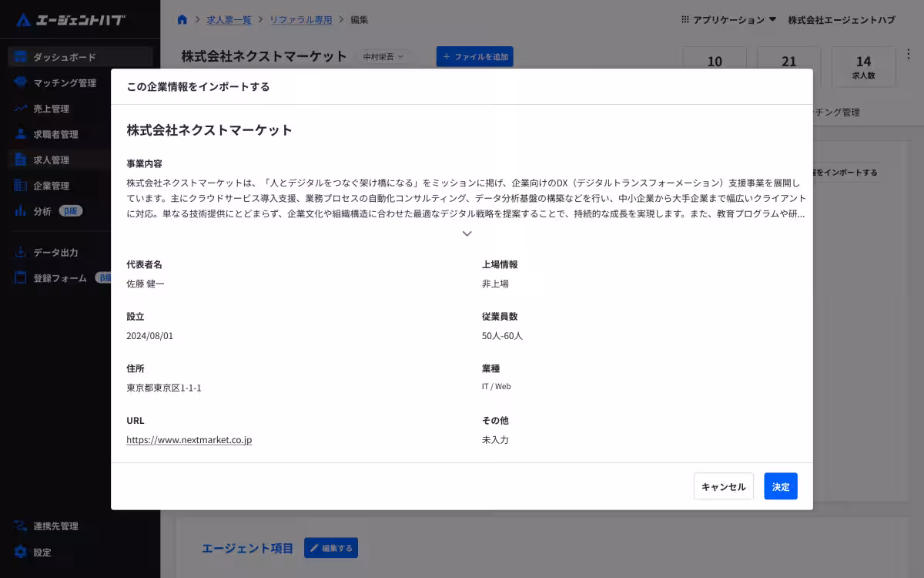The height and width of the screenshot is (578, 924).
Task: Visit the nextmarket.co.jp URL link
Action: coord(189,439)
